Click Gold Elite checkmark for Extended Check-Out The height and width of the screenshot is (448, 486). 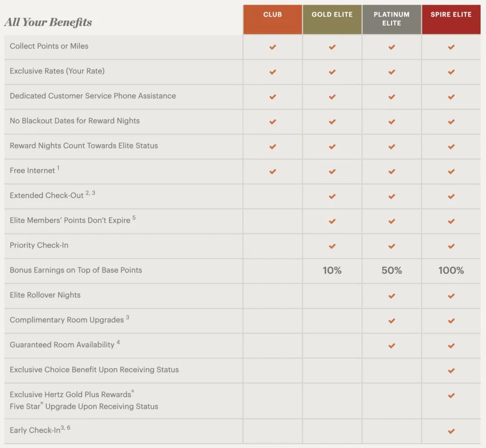(332, 196)
